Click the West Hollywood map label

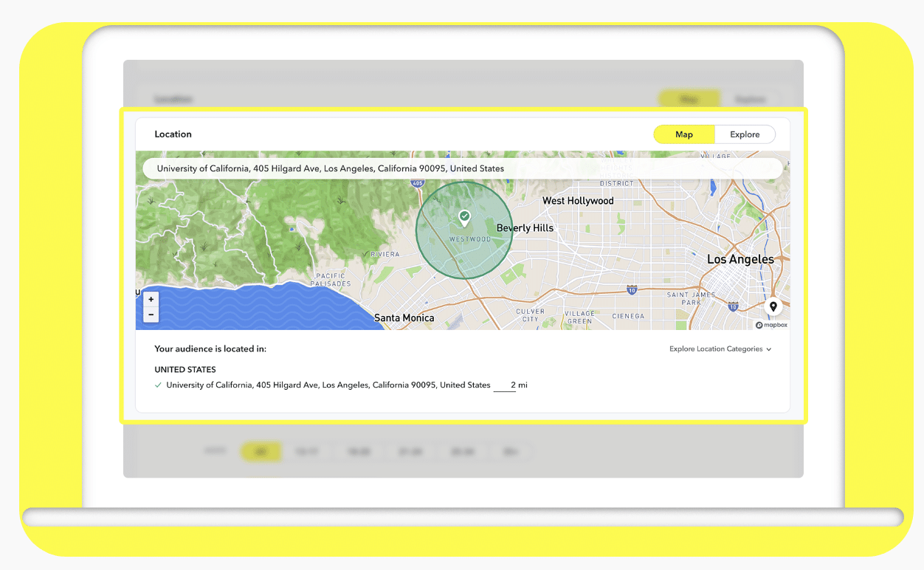pyautogui.click(x=578, y=201)
